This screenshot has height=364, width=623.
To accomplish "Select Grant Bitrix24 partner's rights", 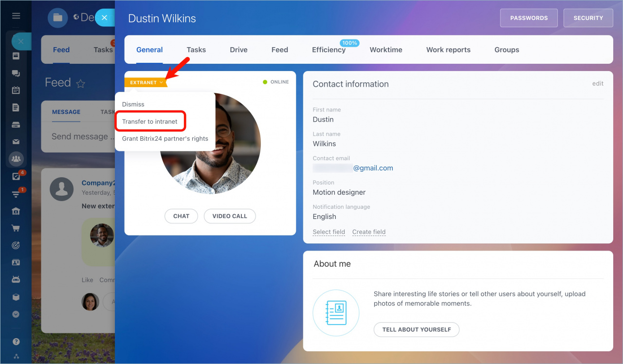I will pyautogui.click(x=165, y=138).
